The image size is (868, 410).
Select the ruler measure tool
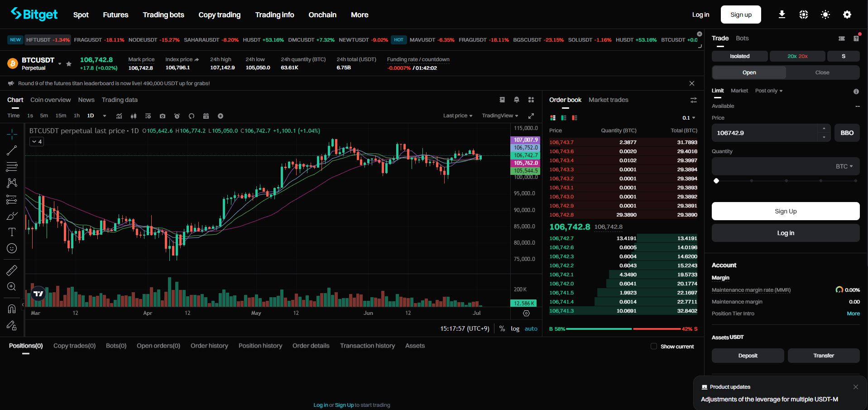pyautogui.click(x=12, y=270)
